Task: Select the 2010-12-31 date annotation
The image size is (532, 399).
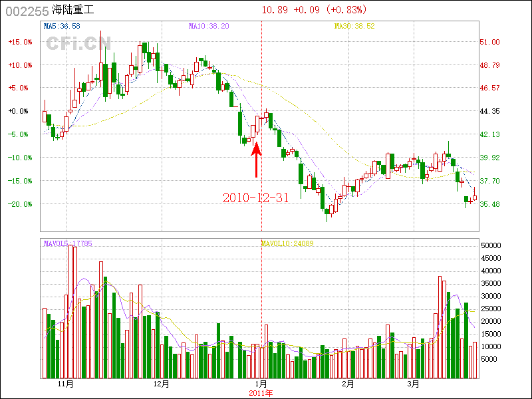Action: (x=255, y=198)
